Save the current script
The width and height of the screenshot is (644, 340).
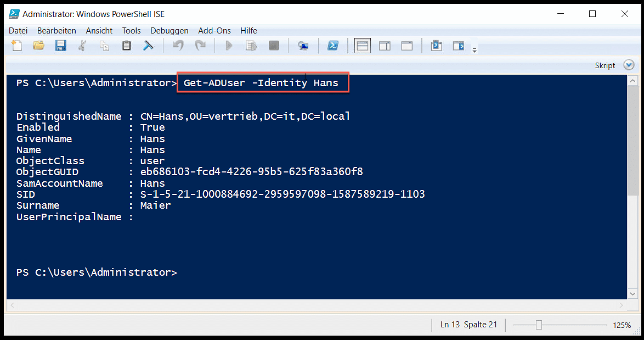click(x=61, y=46)
